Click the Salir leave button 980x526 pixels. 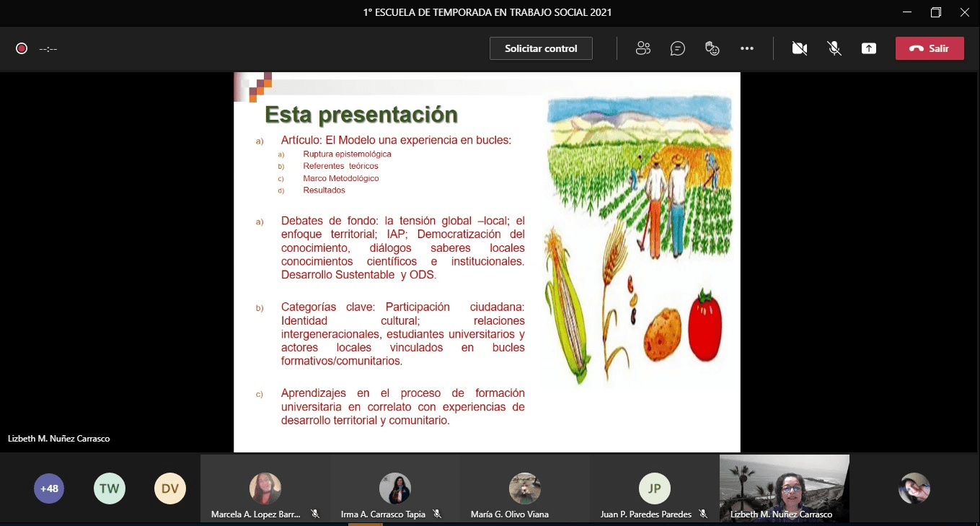pos(930,48)
